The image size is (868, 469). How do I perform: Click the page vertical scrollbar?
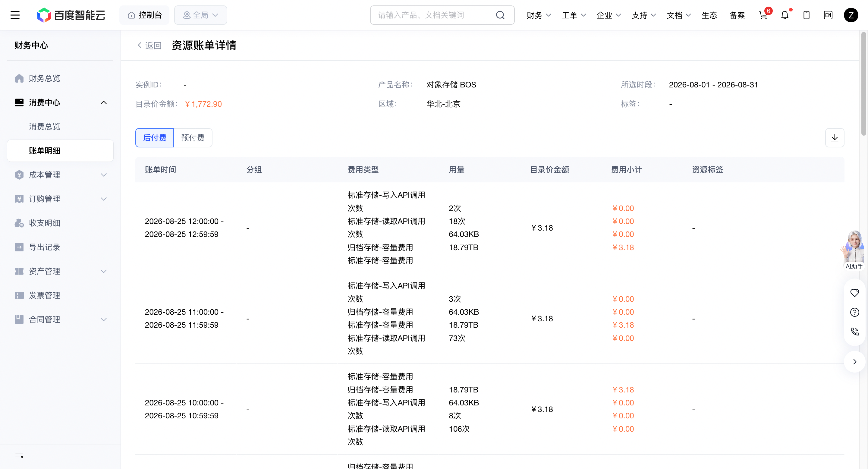[863, 84]
